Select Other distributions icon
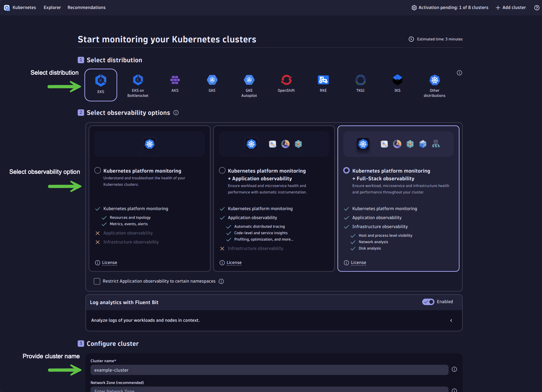 (435, 80)
